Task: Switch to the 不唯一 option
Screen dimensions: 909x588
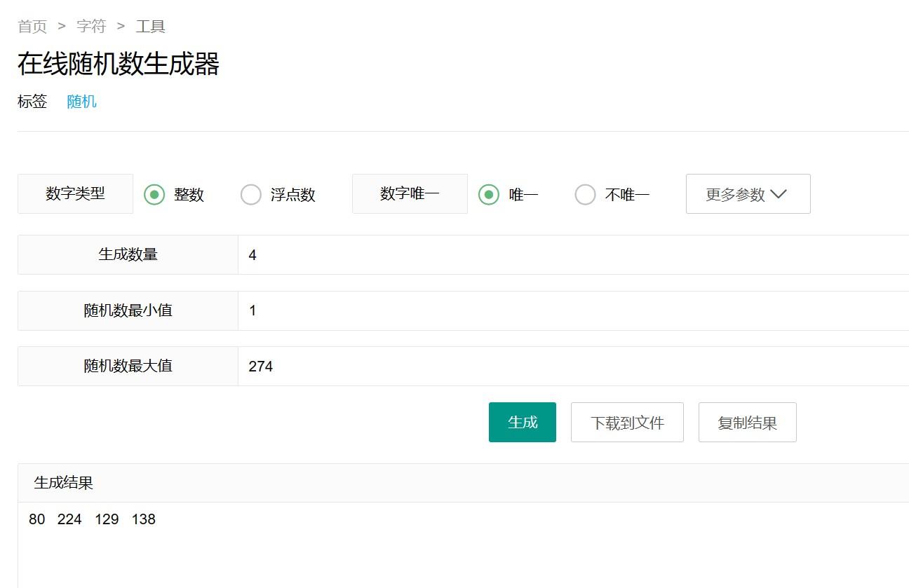Action: click(585, 194)
